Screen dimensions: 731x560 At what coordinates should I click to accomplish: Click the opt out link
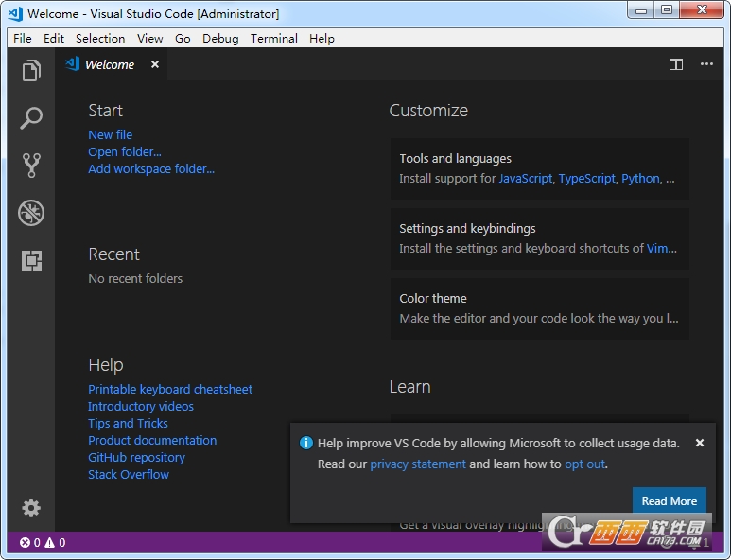coord(585,464)
